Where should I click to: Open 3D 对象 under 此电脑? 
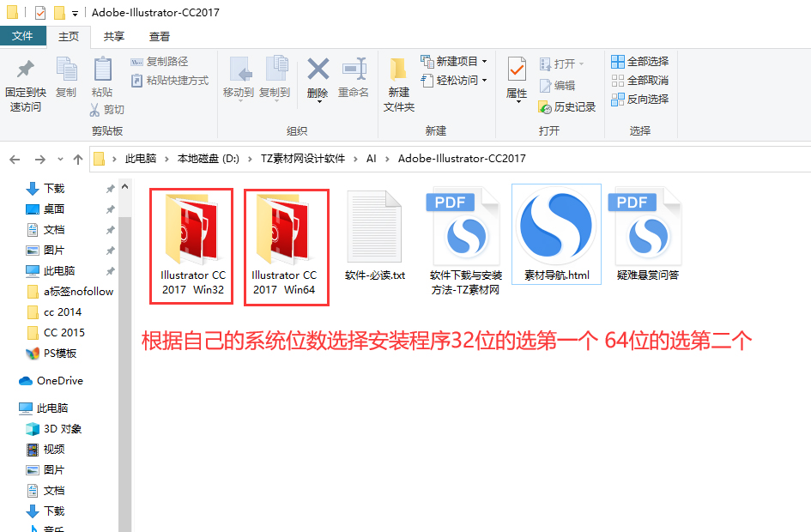coord(54,429)
